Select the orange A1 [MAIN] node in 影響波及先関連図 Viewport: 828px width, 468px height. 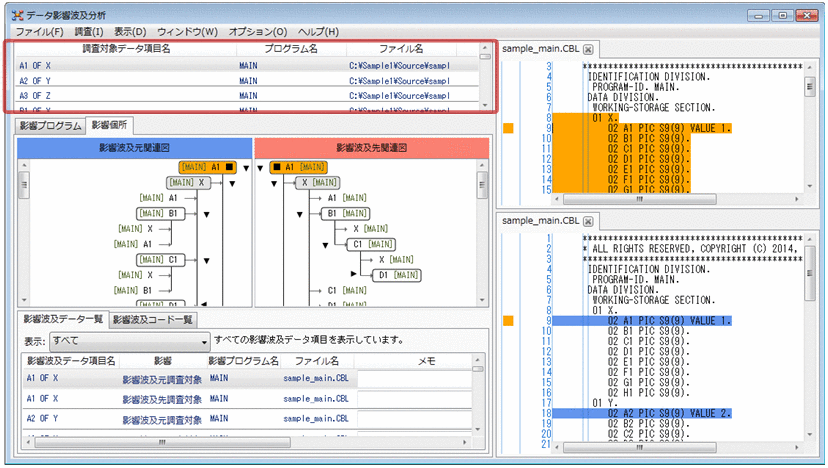coord(298,167)
